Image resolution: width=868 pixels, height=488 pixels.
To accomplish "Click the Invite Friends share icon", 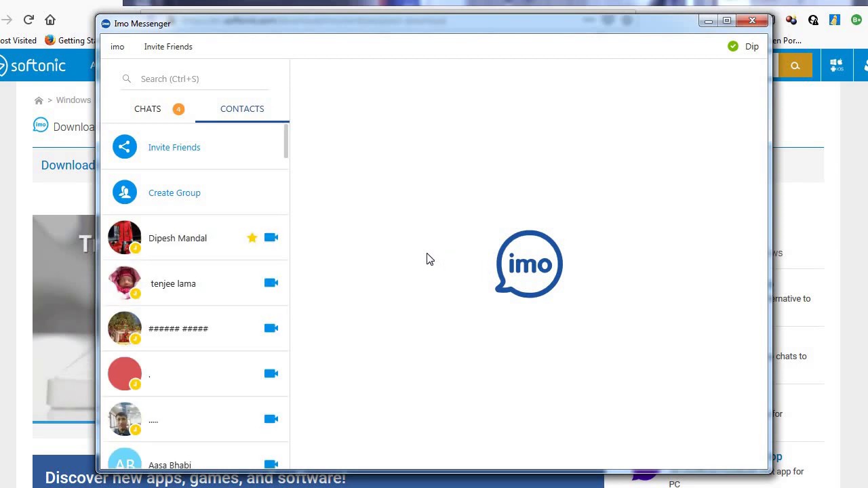I will click(x=125, y=147).
